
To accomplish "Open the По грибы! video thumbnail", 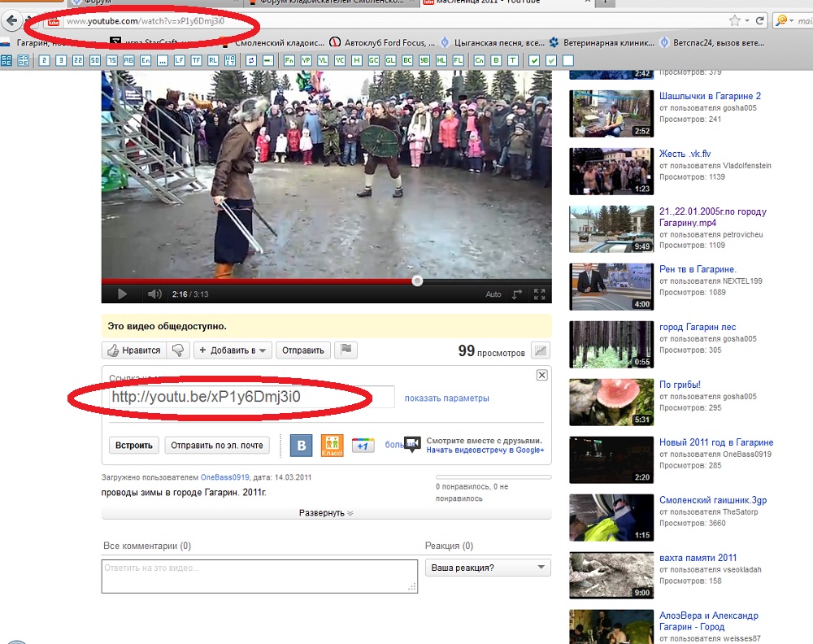I will pos(611,402).
